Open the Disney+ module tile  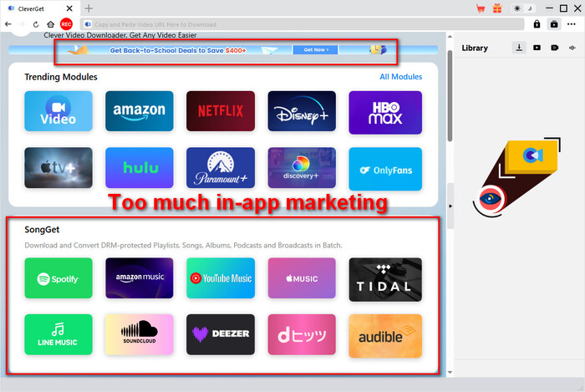pos(302,111)
